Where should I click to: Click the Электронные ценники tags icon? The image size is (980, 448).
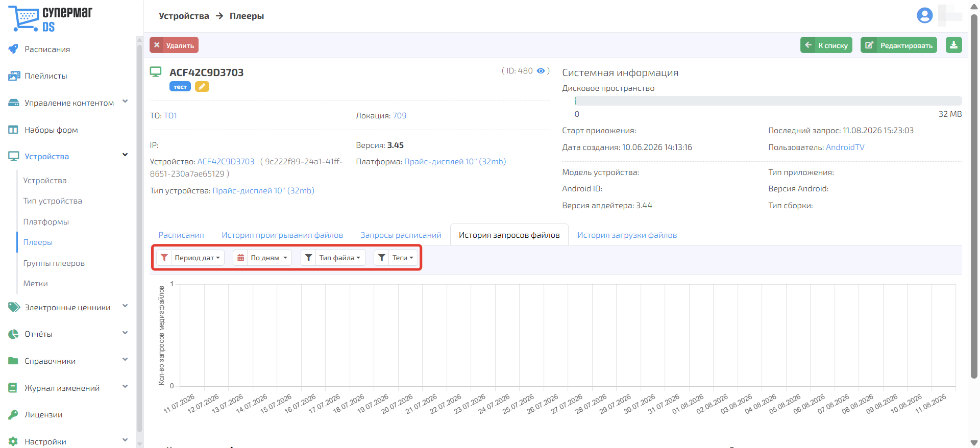(x=14, y=307)
